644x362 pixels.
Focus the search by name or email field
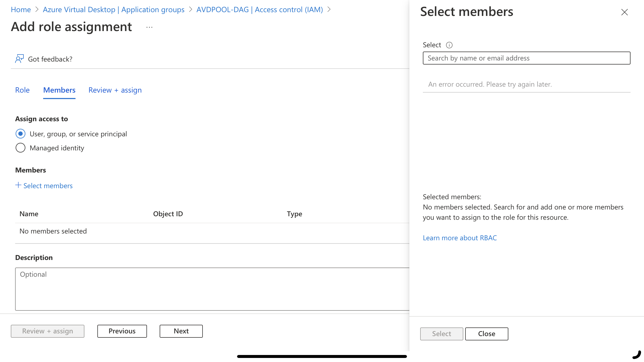[x=526, y=58]
